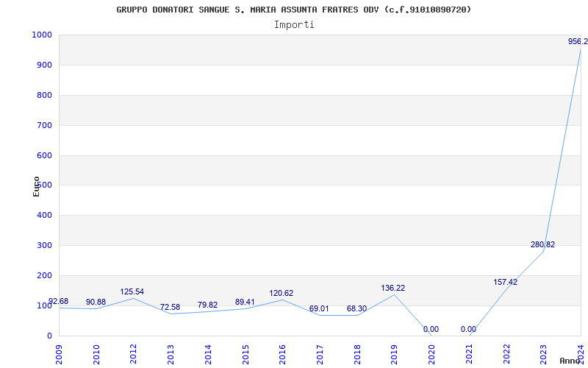Click the 157.42 value label
Viewport: 588px width, 368px height.
coord(505,282)
